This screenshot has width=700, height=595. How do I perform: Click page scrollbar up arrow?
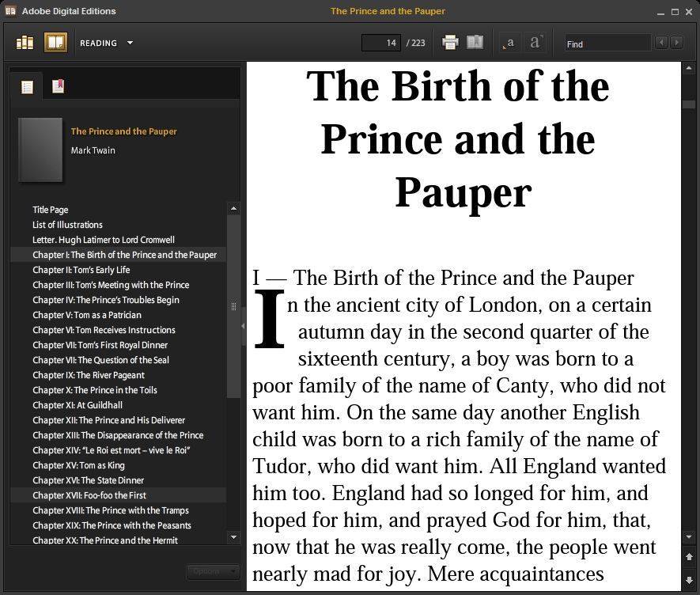pyautogui.click(x=689, y=68)
